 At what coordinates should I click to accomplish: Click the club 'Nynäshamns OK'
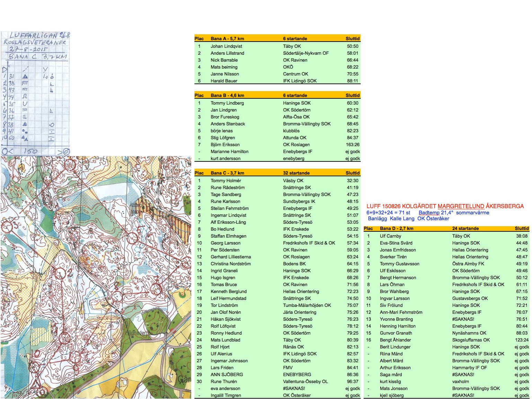[x=469, y=333]
